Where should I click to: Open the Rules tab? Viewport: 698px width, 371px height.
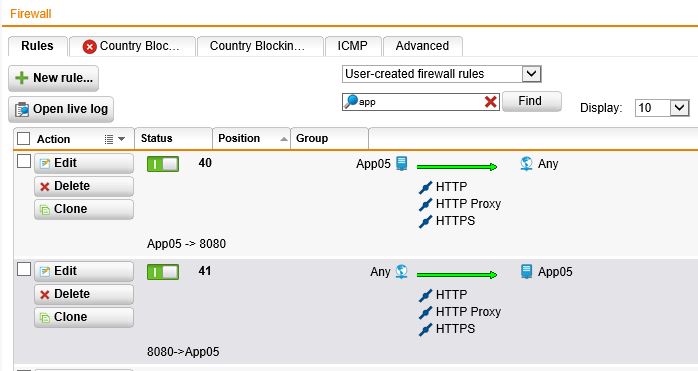point(38,46)
